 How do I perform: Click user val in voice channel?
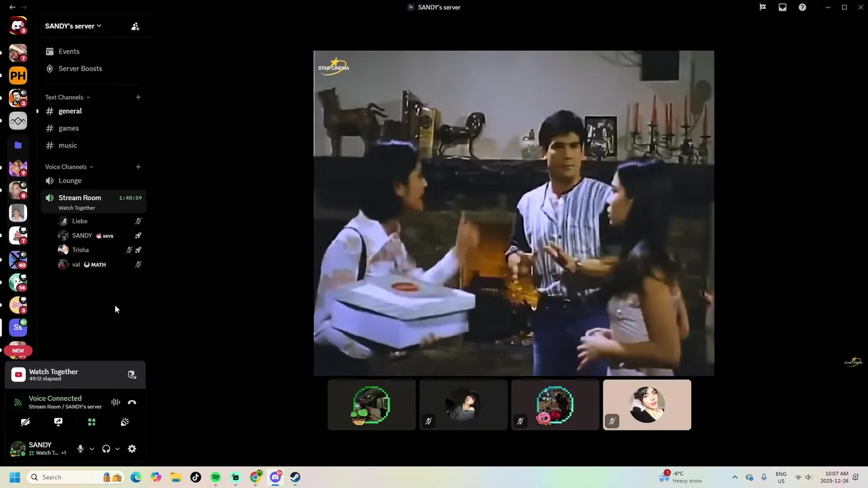[100, 264]
